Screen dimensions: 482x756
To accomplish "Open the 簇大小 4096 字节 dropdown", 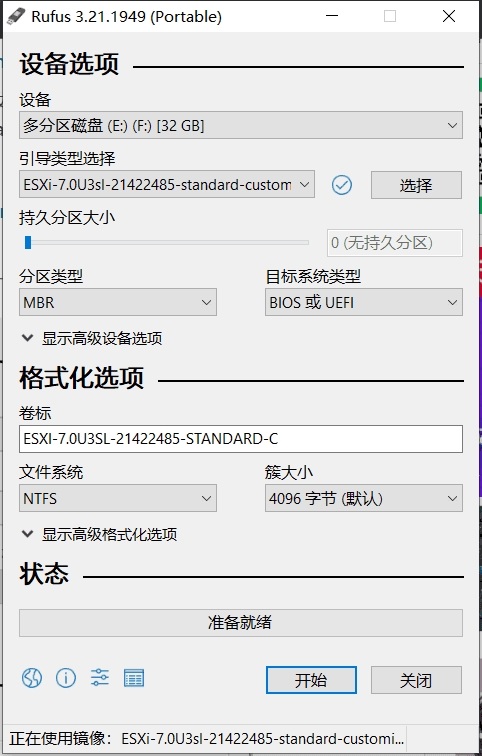I will pyautogui.click(x=364, y=498).
